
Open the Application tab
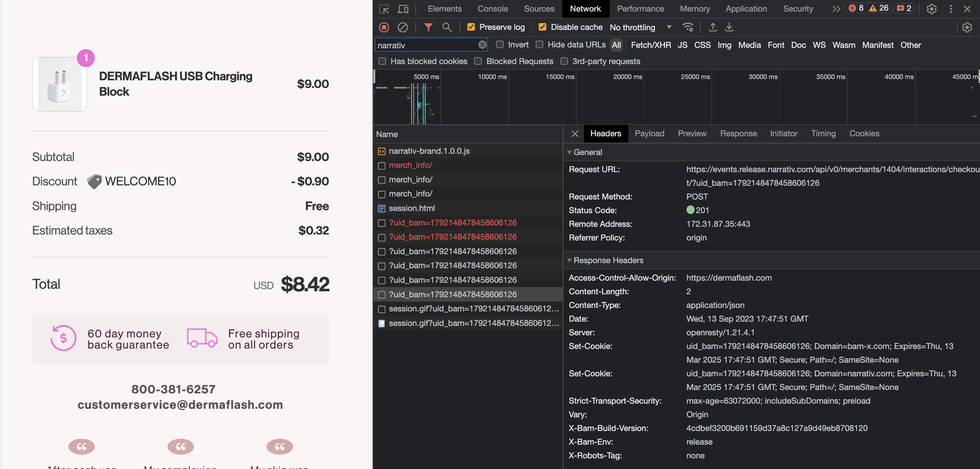pos(746,9)
